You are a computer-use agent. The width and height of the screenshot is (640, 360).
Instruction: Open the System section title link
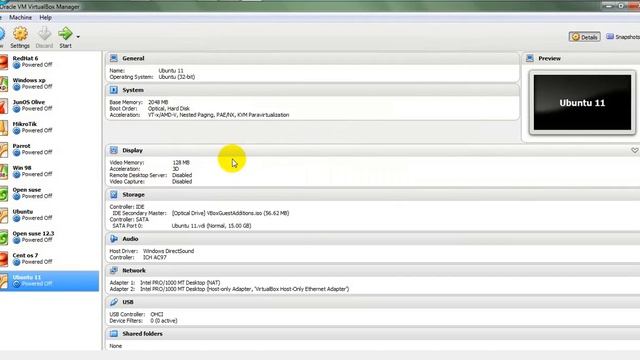133,90
